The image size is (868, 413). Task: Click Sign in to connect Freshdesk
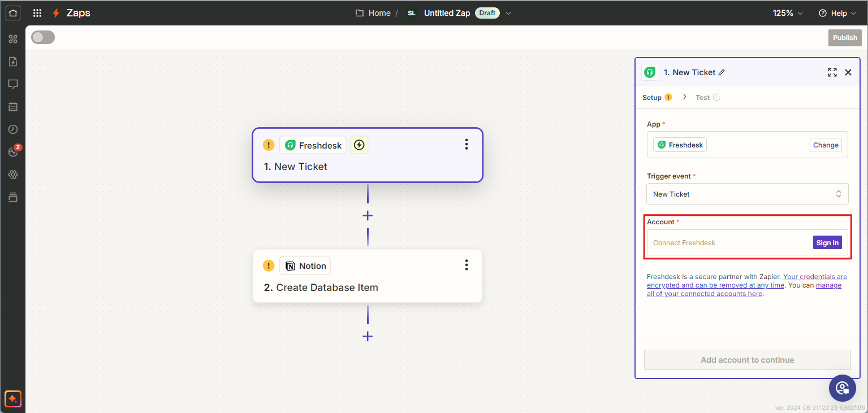pos(827,242)
